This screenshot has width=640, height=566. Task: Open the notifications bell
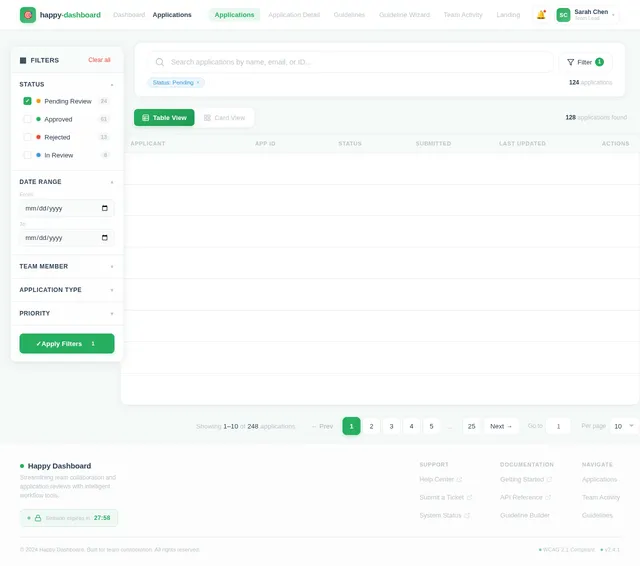point(541,15)
